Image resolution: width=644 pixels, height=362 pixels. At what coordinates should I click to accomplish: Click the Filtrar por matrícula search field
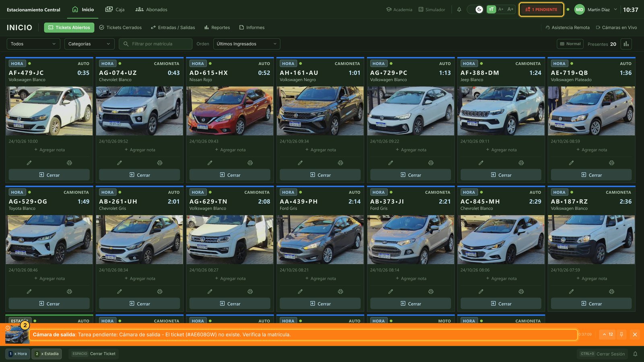coord(155,44)
